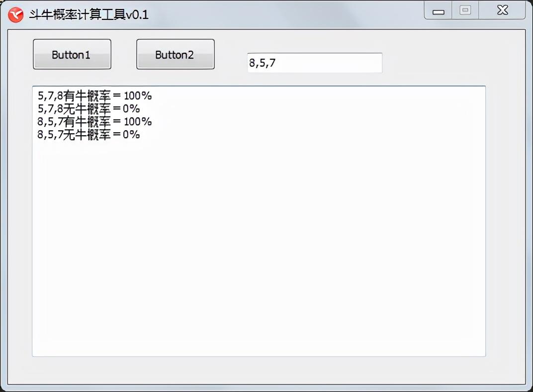
Task: Click the 100% value on the third output line
Action: click(x=138, y=122)
